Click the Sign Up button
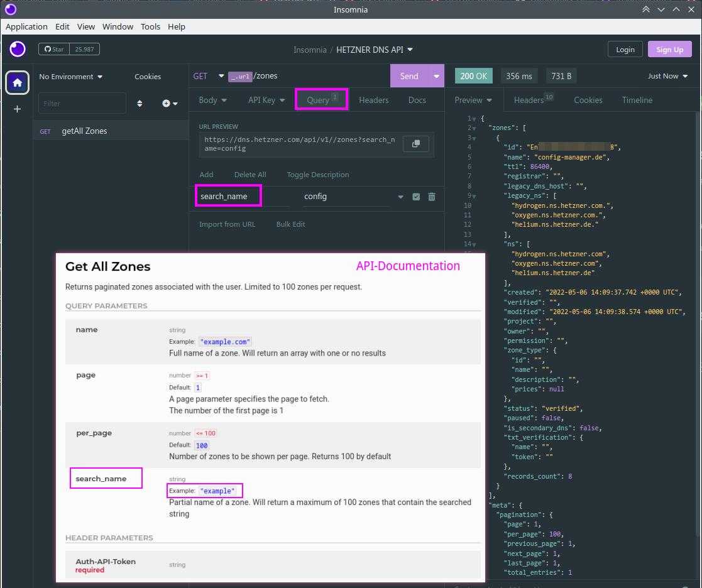The image size is (702, 588). [669, 49]
